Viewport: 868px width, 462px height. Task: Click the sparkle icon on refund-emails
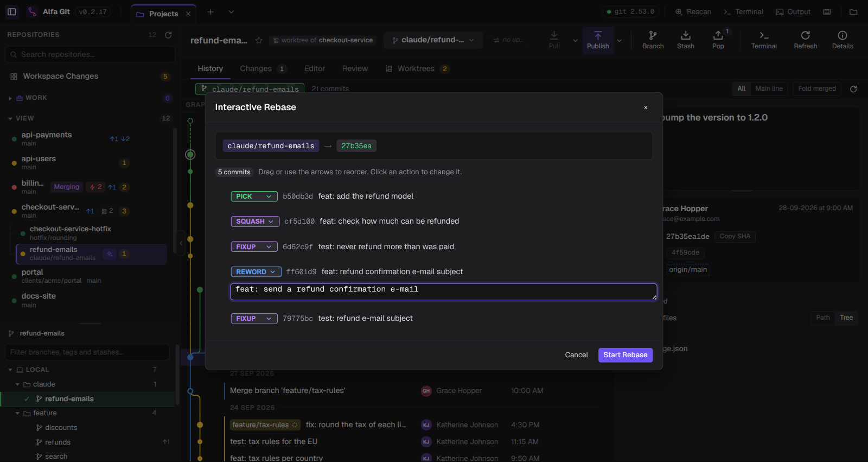click(110, 254)
